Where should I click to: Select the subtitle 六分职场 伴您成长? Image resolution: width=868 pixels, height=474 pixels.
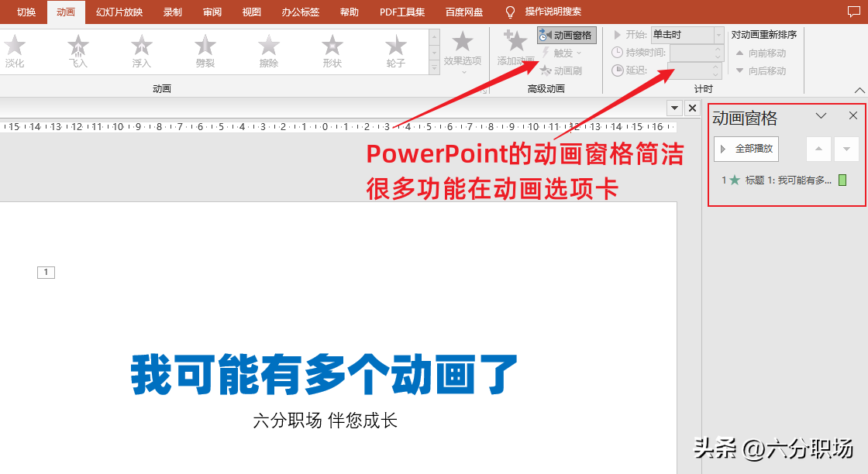pos(325,421)
